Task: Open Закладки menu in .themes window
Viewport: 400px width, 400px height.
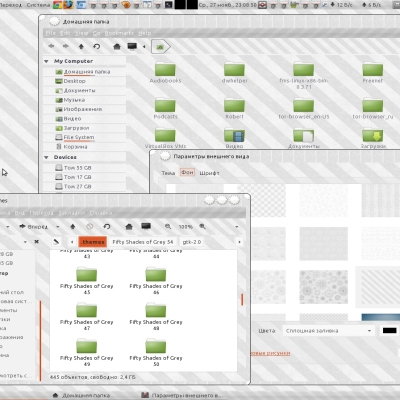Action: coord(72,213)
